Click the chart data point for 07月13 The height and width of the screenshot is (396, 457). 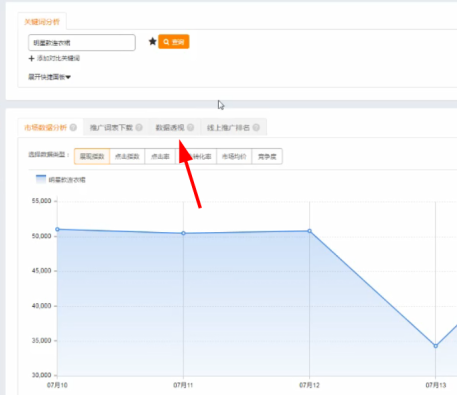pyautogui.click(x=436, y=346)
